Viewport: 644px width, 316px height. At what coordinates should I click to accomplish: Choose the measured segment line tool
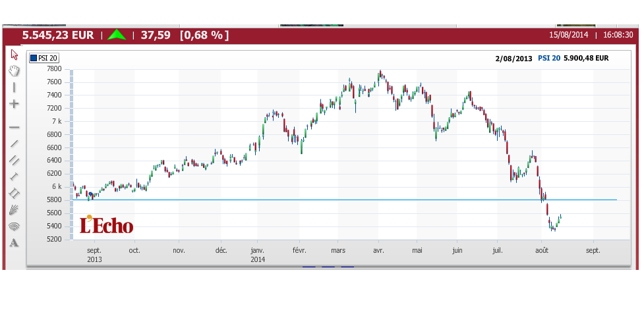tap(14, 176)
